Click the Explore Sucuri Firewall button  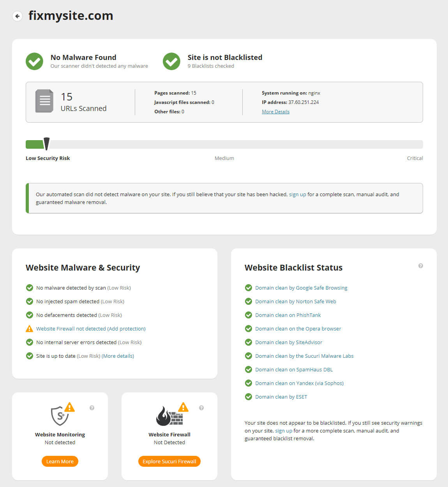[x=169, y=461]
